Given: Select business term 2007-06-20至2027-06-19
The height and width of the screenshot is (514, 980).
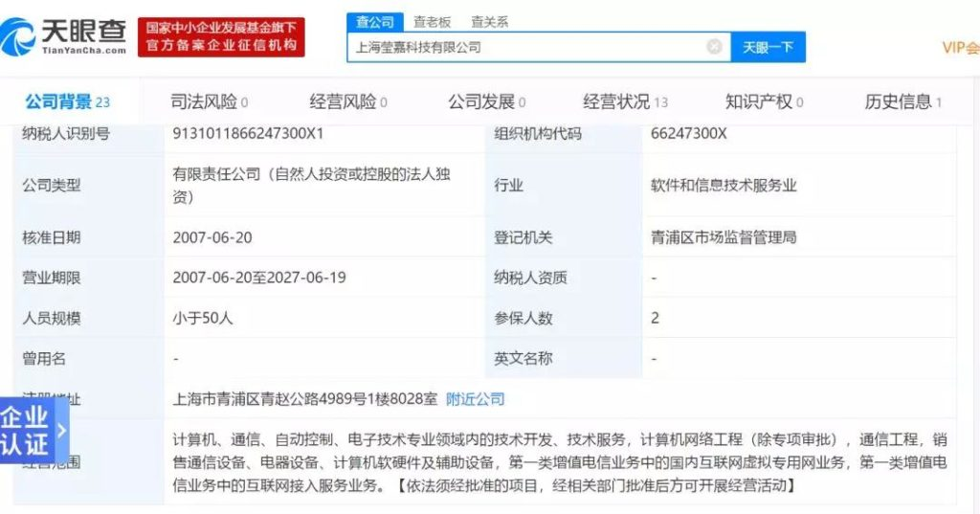Looking at the screenshot, I should click(x=259, y=278).
